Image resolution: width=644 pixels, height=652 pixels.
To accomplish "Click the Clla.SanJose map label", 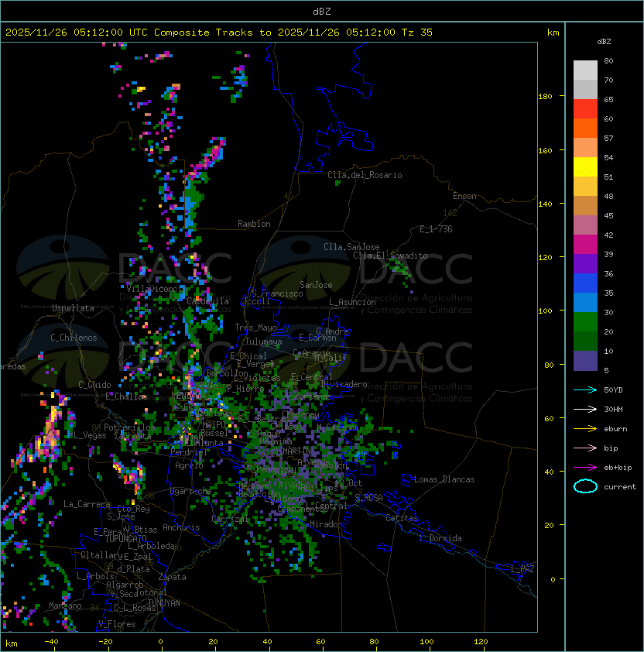I will pos(351,247).
